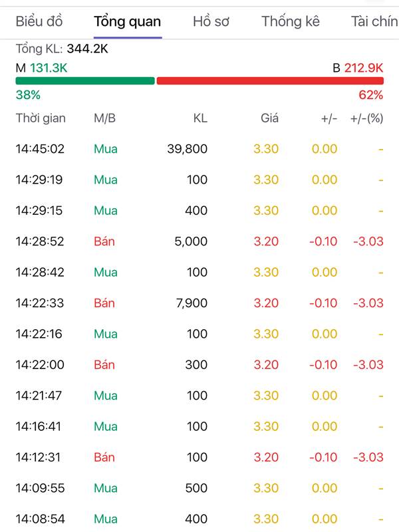This screenshot has width=399, height=532.
Task: Click the 39,800 volume value
Action: tap(187, 148)
